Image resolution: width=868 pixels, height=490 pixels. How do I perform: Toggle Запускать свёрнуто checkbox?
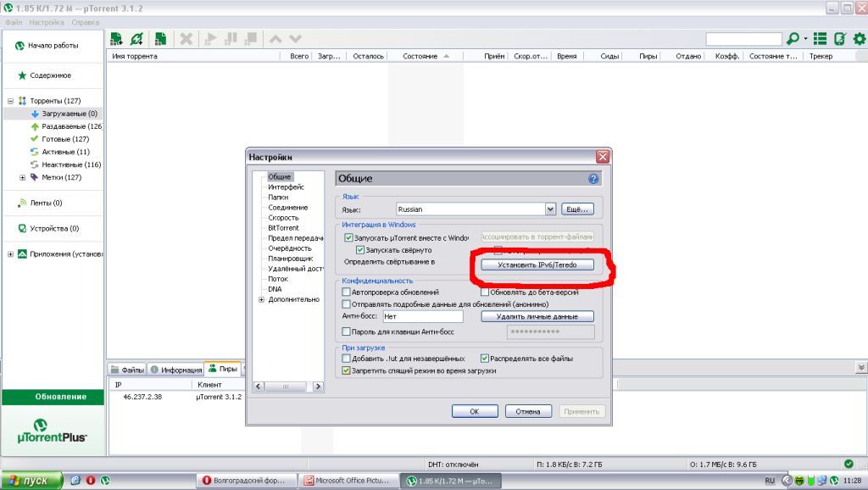point(360,250)
